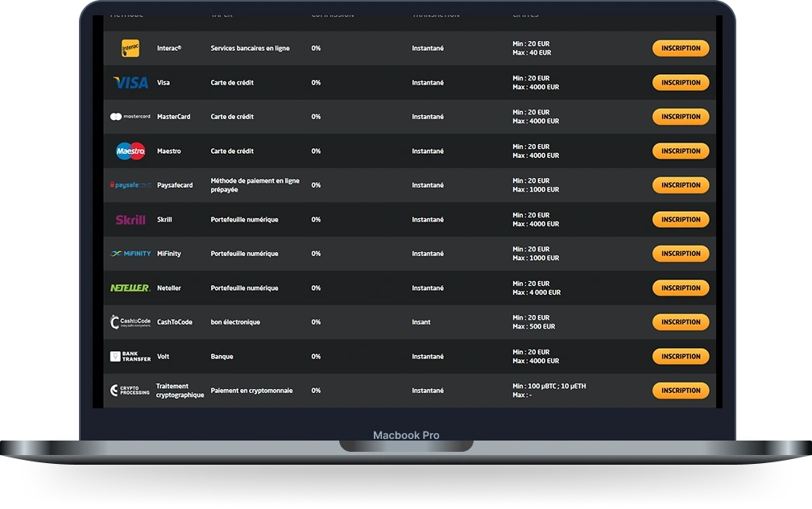Image resolution: width=812 pixels, height=509 pixels.
Task: Click INSCRIPTION button in Maestro row
Action: tap(681, 151)
